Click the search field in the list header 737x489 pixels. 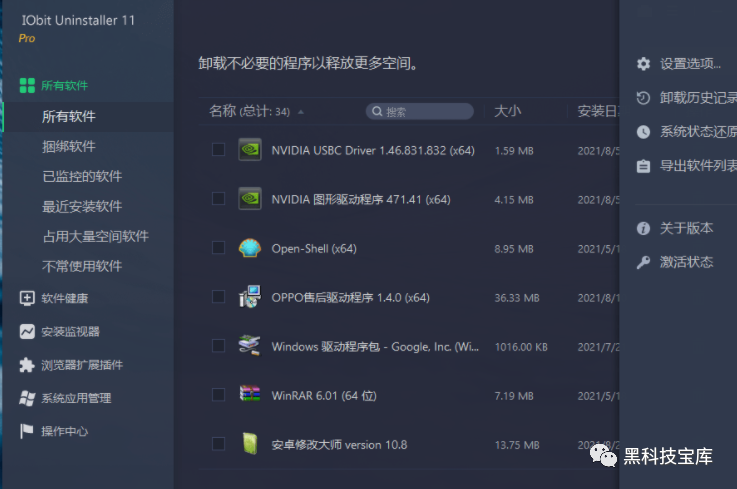click(x=420, y=111)
